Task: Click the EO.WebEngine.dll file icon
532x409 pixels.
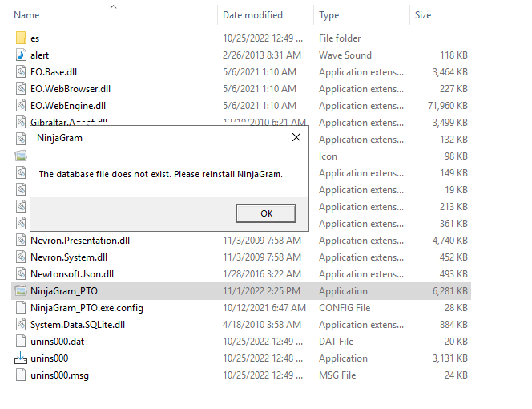Action: pos(21,106)
